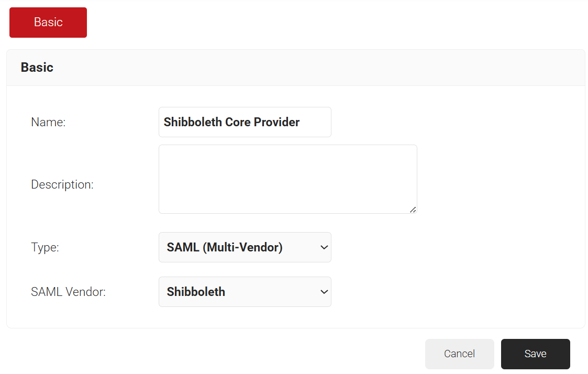588x374 pixels.
Task: Save the provider settings
Action: [535, 354]
